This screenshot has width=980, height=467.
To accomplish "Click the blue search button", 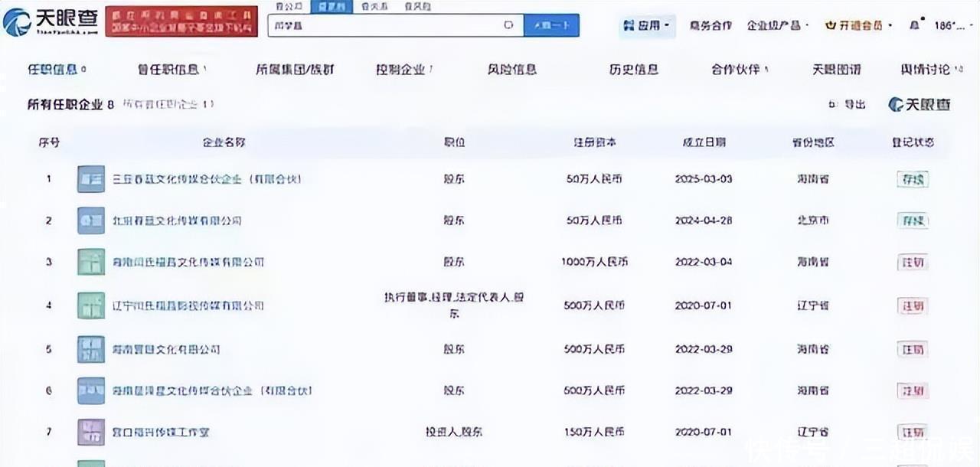I will [x=551, y=25].
